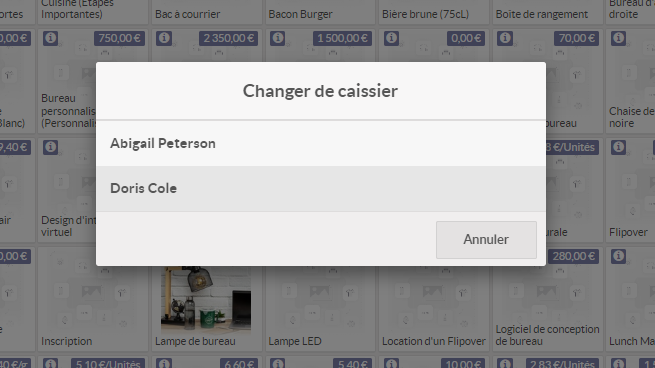Open info icon on Flipover tile
655x368 pixels.
click(618, 147)
